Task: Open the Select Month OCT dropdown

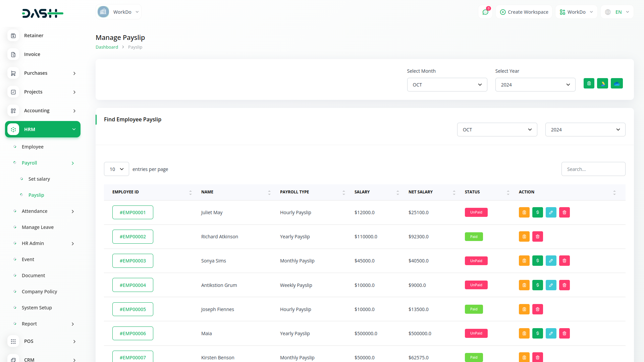Action: coord(447,85)
